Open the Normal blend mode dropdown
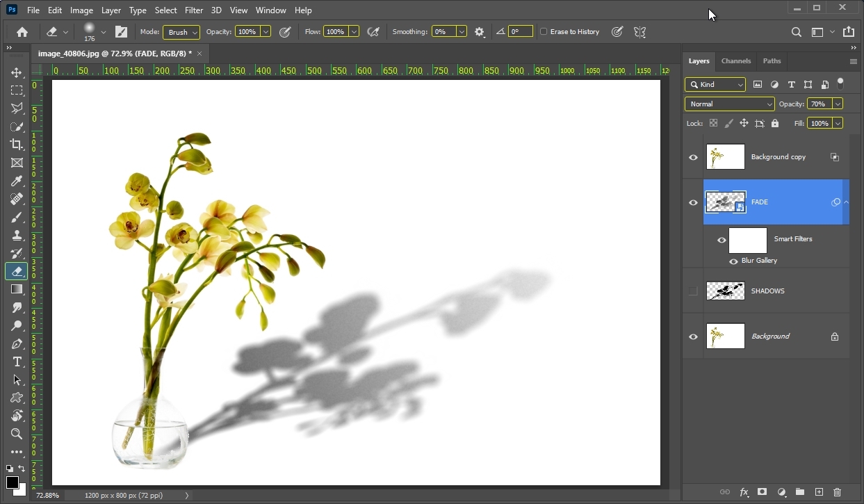The image size is (864, 504). [x=730, y=104]
